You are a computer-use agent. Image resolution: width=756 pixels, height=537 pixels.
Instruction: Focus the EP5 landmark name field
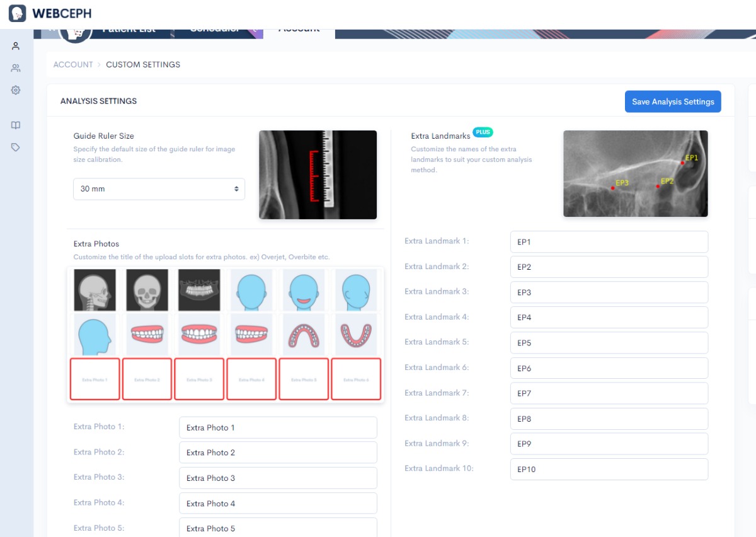pyautogui.click(x=609, y=343)
